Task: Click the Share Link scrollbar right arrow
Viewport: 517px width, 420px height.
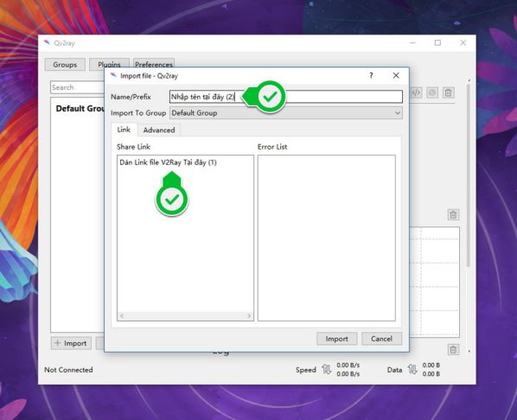Action: (249, 315)
